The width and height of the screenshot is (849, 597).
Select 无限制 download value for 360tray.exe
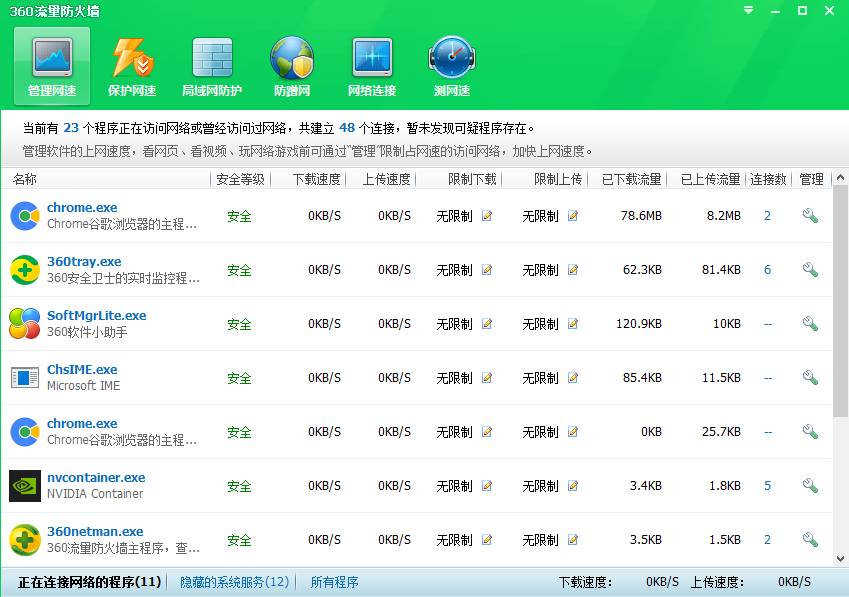[454, 270]
